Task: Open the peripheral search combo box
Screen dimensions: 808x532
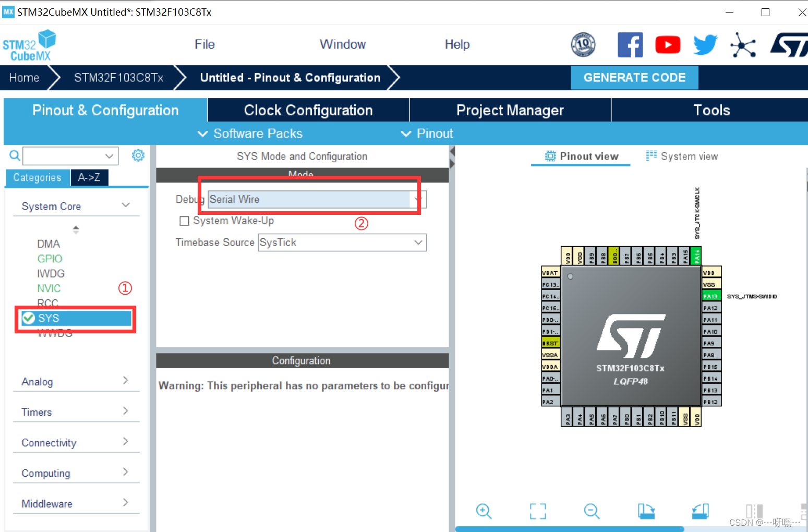Action: 70,156
